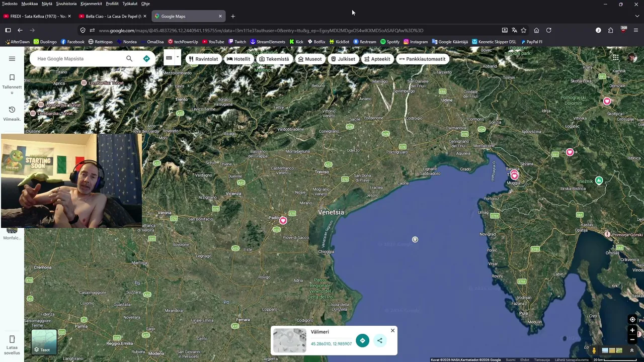This screenshot has width=644, height=362.
Task: Open the Google account avatar
Action: 632,58
